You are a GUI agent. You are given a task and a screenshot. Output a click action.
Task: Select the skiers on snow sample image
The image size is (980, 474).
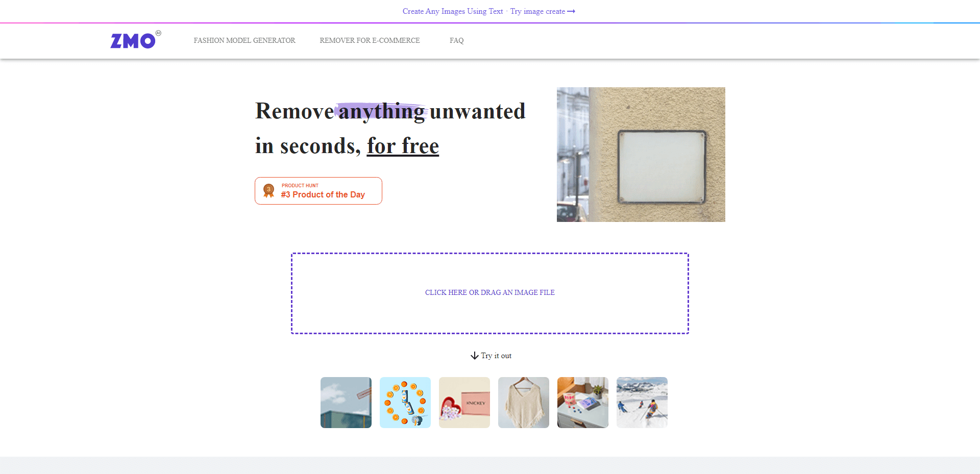(x=642, y=403)
